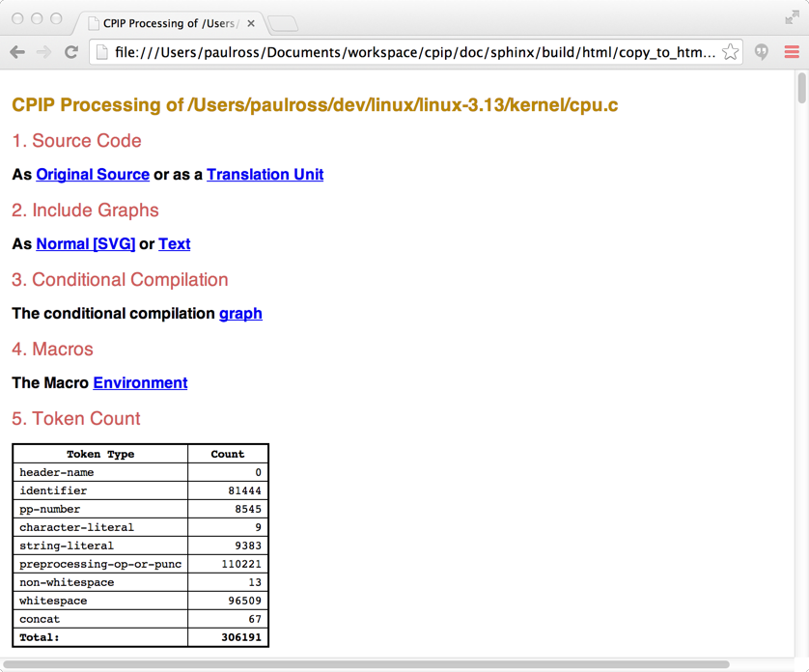Close the CPIP Processing tab
Screen dimensions: 809x672
point(251,23)
